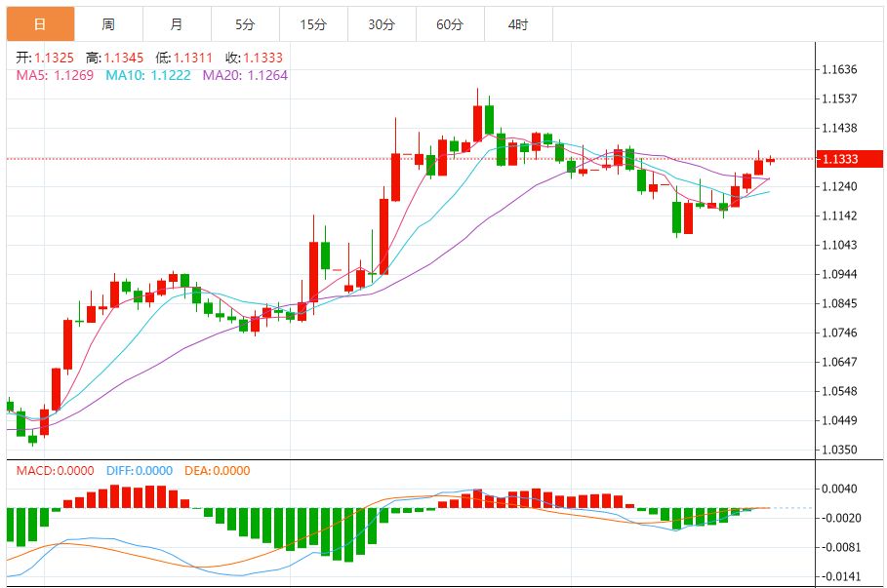Open the 15分 timeframe tab
The image size is (887, 588).
(313, 24)
